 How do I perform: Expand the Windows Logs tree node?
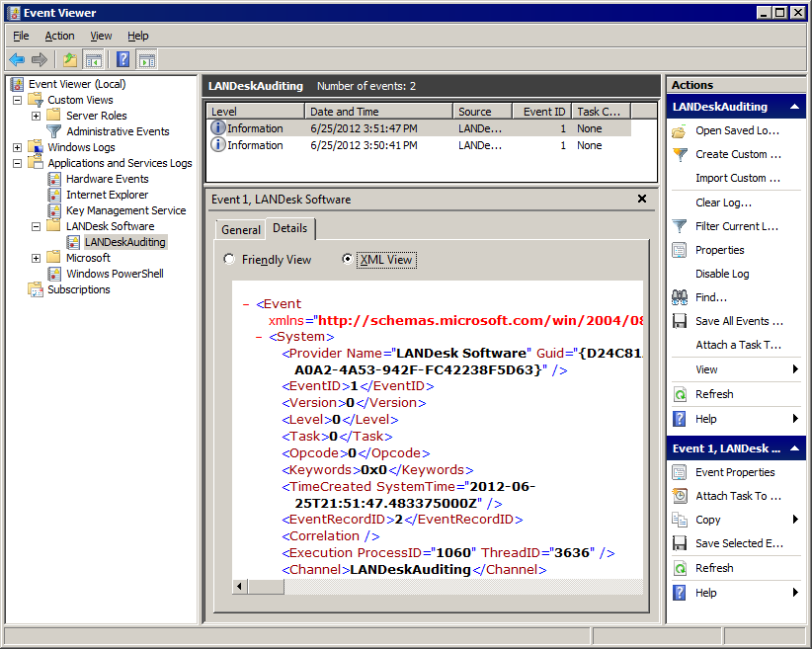17,147
